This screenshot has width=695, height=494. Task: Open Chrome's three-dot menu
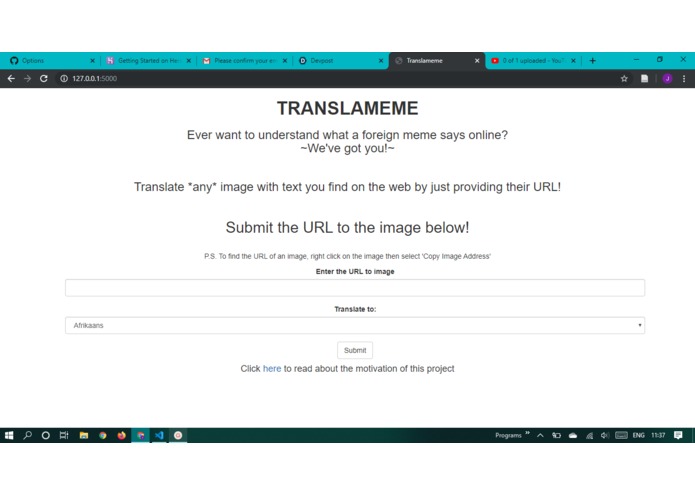pyautogui.click(x=684, y=78)
